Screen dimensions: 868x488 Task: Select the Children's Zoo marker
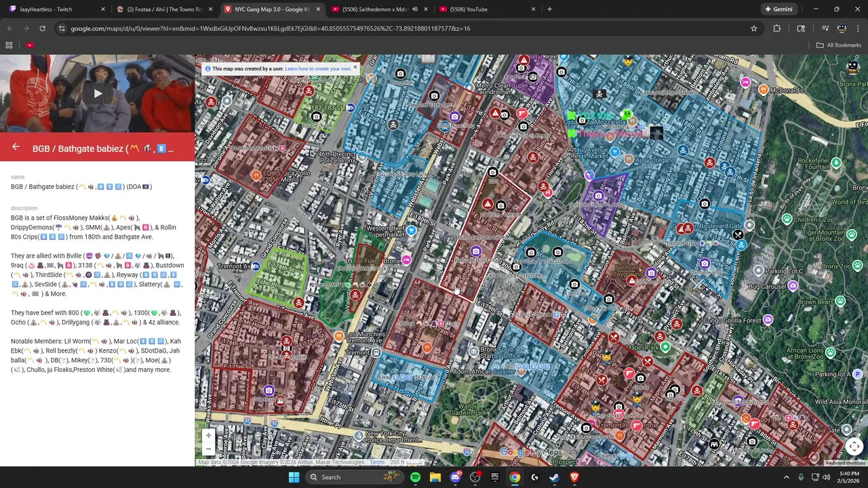pos(787,219)
